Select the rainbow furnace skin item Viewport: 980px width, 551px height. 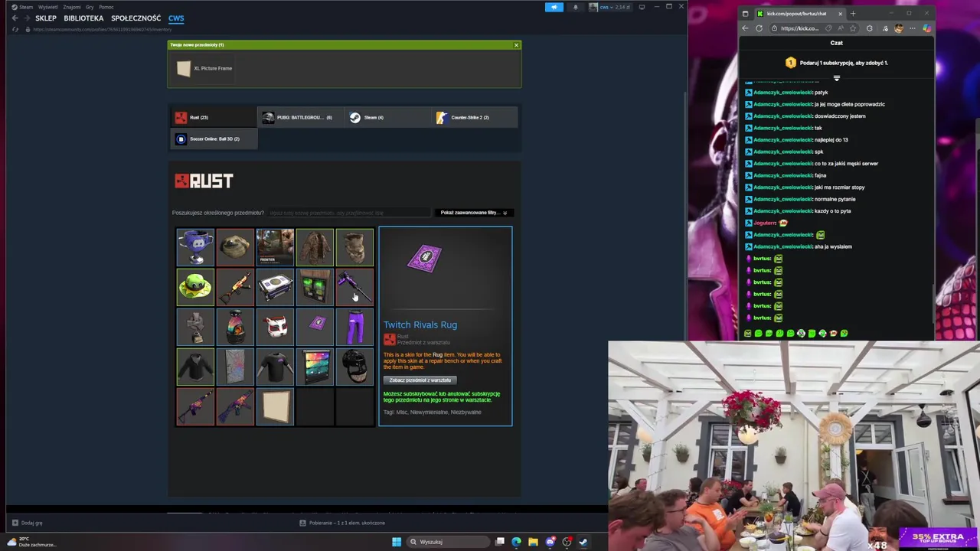pyautogui.click(x=235, y=326)
